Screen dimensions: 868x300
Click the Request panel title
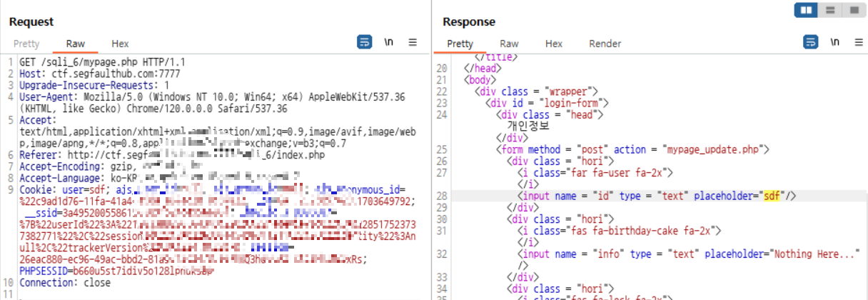31,22
